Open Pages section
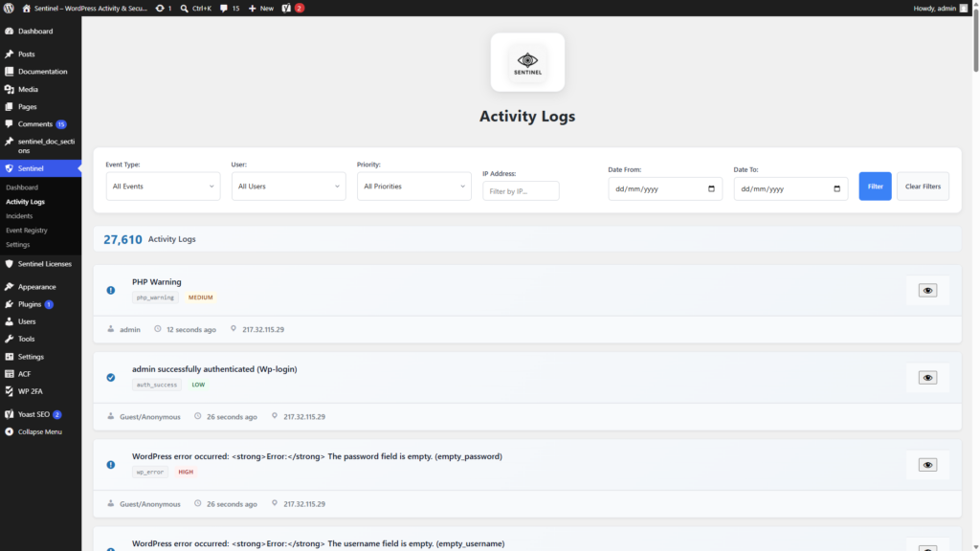980x551 pixels. 27,107
